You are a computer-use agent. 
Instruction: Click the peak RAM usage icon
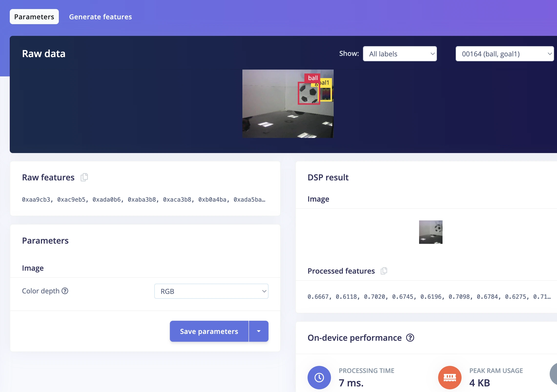450,377
